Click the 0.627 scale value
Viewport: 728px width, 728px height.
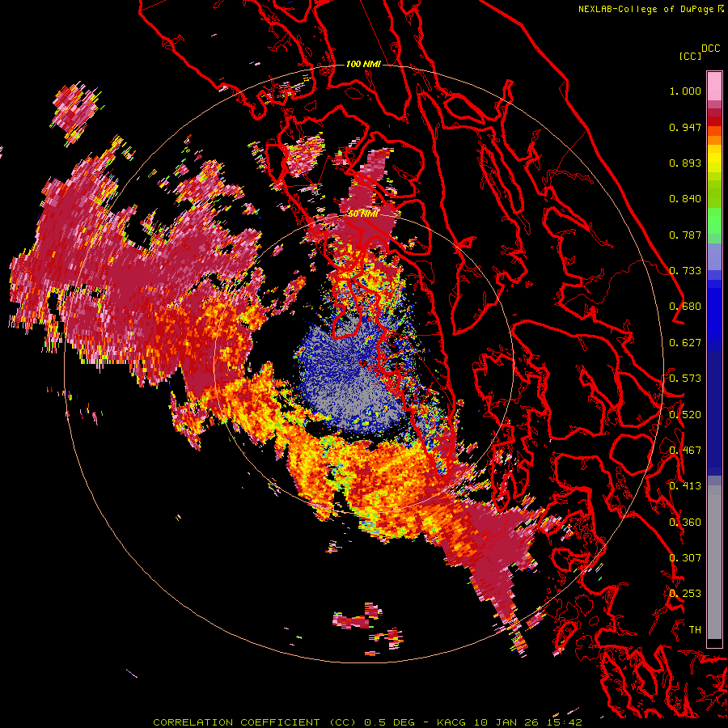[685, 343]
